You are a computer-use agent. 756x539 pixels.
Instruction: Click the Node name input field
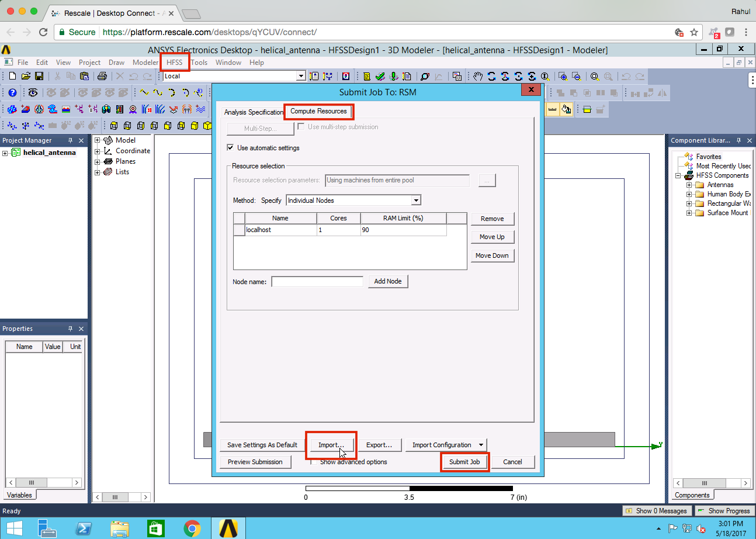pos(317,282)
